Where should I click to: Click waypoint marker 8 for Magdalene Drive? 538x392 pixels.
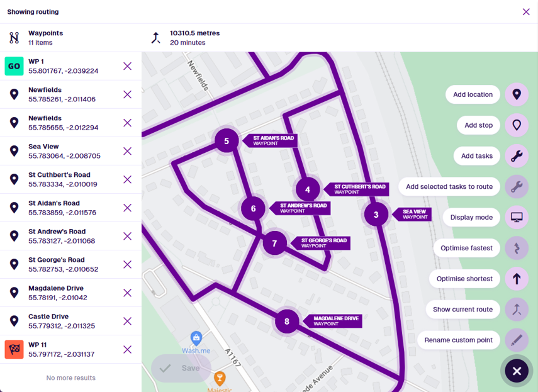click(x=286, y=321)
